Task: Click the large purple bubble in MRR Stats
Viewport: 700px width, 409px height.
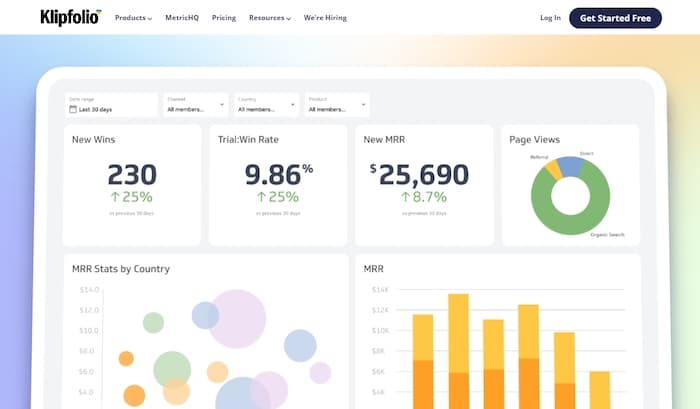Action: (237, 318)
